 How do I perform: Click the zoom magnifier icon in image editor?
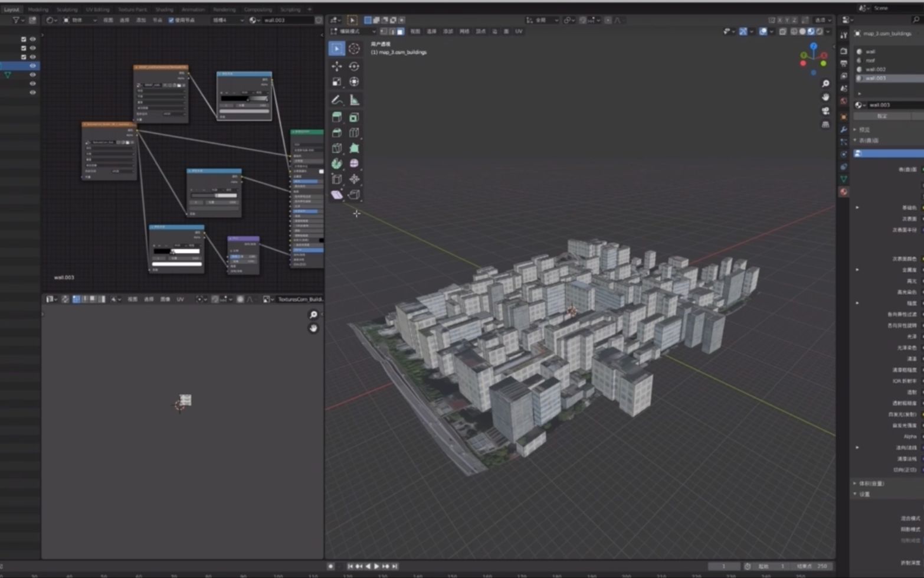click(x=313, y=315)
